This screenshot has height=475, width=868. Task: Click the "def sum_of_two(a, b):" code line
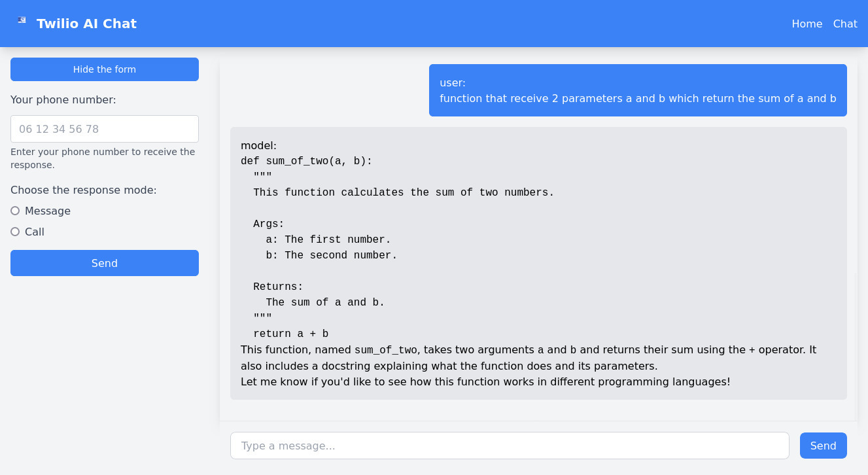coord(306,161)
